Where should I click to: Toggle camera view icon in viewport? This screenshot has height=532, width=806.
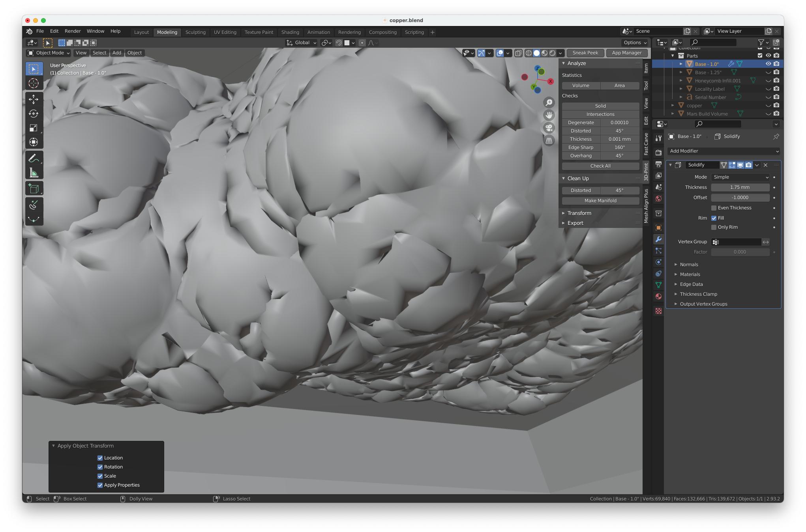point(549,128)
